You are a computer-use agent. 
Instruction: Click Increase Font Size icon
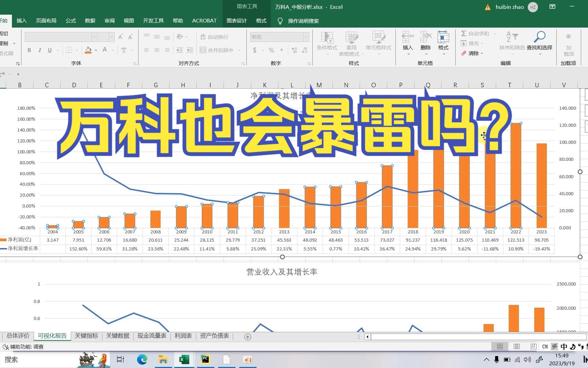click(x=120, y=37)
